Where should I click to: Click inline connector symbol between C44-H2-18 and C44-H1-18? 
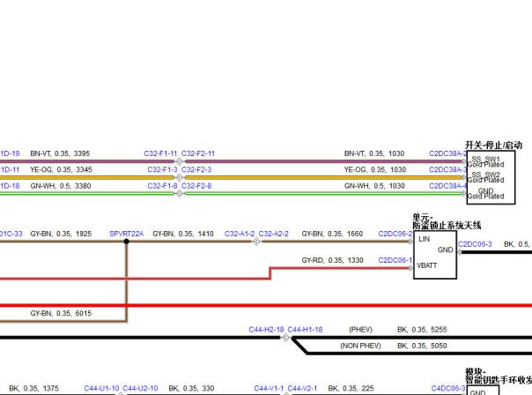[x=286, y=338]
